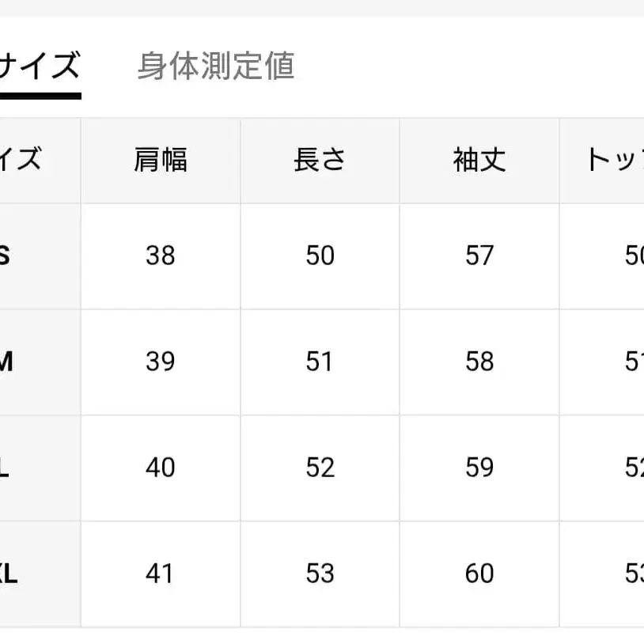Click the 肩幅 column header
Screen dimensions: 644x644
[160, 160]
